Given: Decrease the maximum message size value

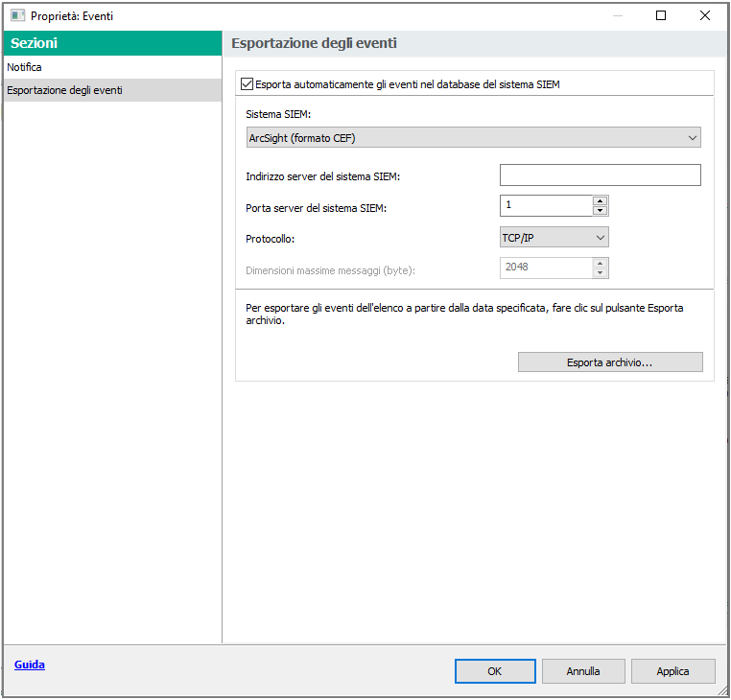Looking at the screenshot, I should click(600, 273).
